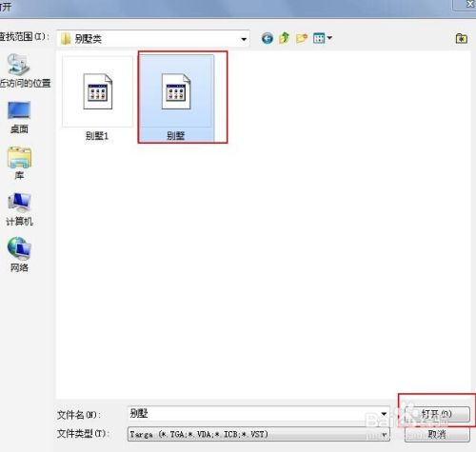Expand the 文件名 dropdown arrow
476x452 pixels.
[384, 414]
